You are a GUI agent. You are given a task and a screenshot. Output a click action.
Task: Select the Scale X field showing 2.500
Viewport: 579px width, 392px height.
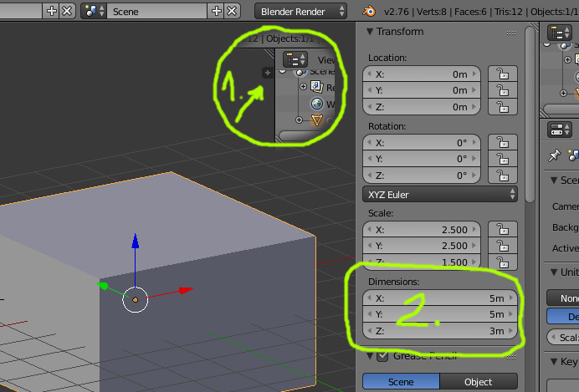pyautogui.click(x=422, y=230)
